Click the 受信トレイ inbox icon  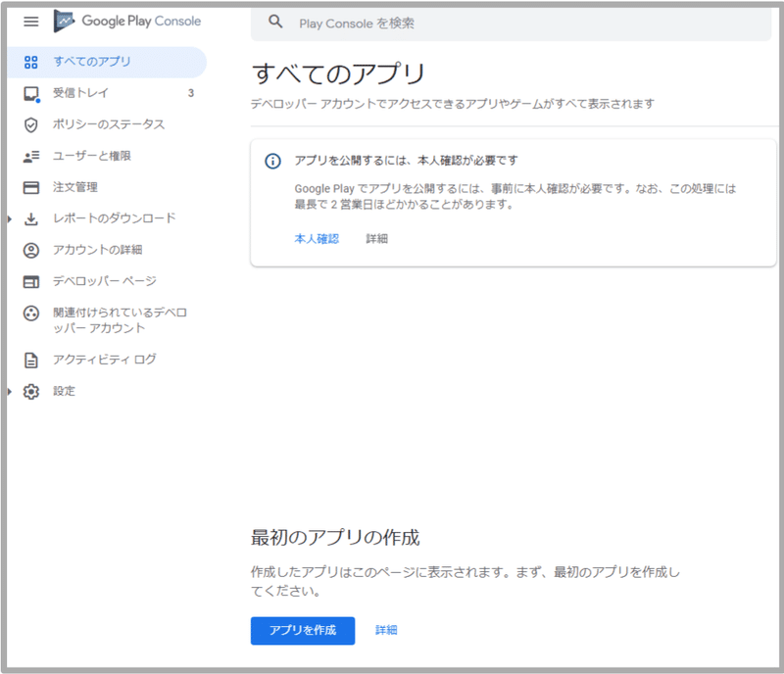[31, 93]
